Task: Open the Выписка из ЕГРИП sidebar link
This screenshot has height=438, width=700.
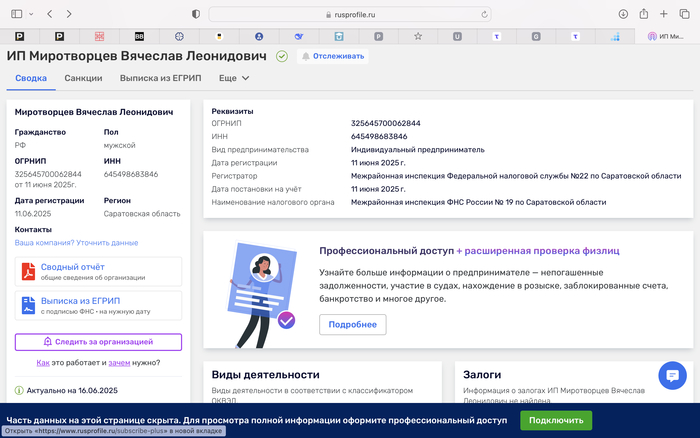Action: [x=80, y=301]
